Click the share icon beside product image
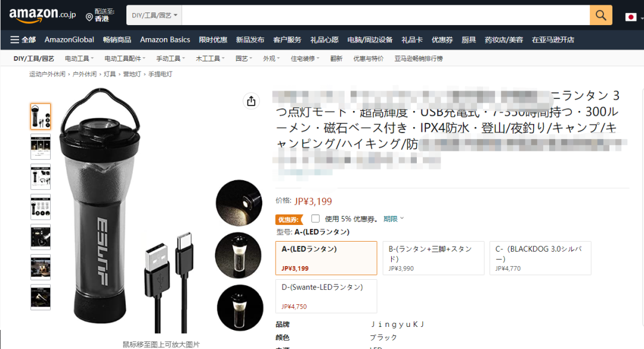Viewport: 644px width, 349px height. (252, 101)
